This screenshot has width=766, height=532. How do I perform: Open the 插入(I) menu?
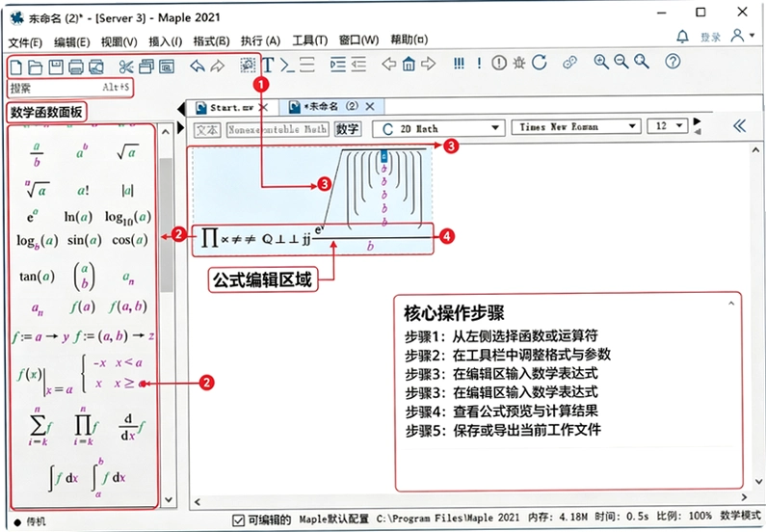(165, 41)
